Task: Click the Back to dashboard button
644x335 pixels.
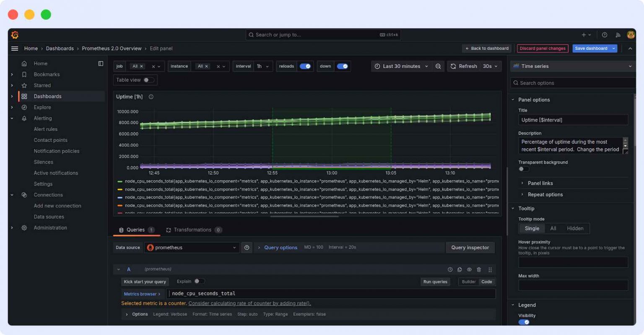Action: (486, 48)
